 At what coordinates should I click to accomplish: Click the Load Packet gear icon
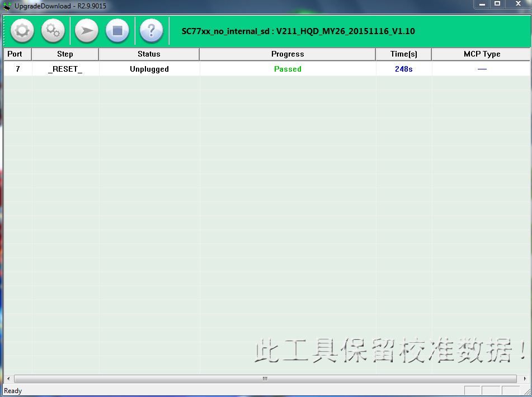(x=22, y=31)
